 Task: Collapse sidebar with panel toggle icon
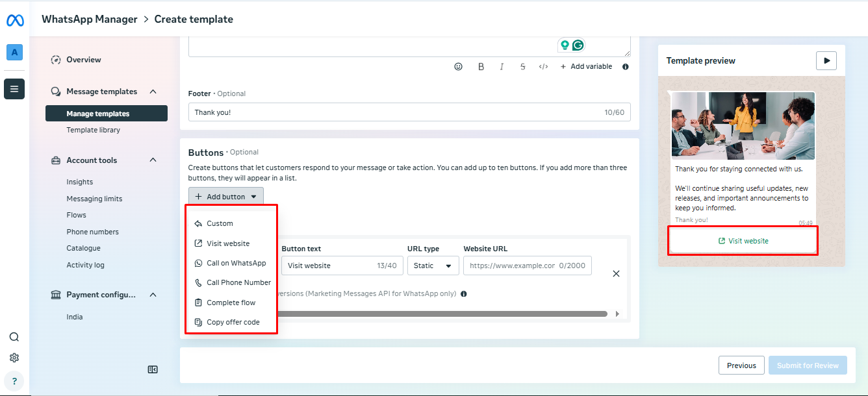point(153,369)
